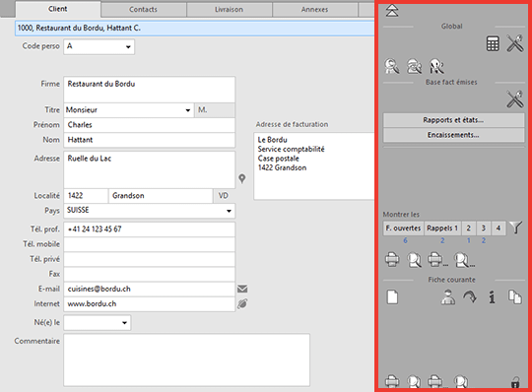Click the telephone search magnifier icon
Image resolution: width=532 pixels, height=392 pixels.
414,66
